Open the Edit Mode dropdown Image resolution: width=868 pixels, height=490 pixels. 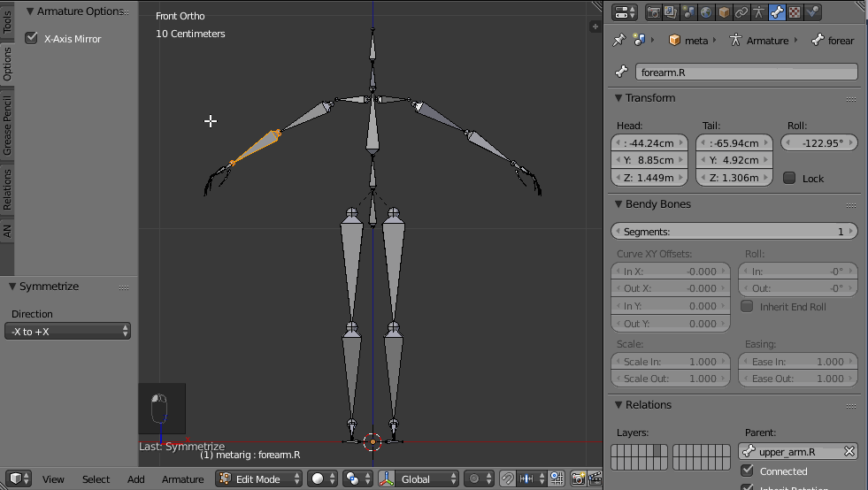258,479
